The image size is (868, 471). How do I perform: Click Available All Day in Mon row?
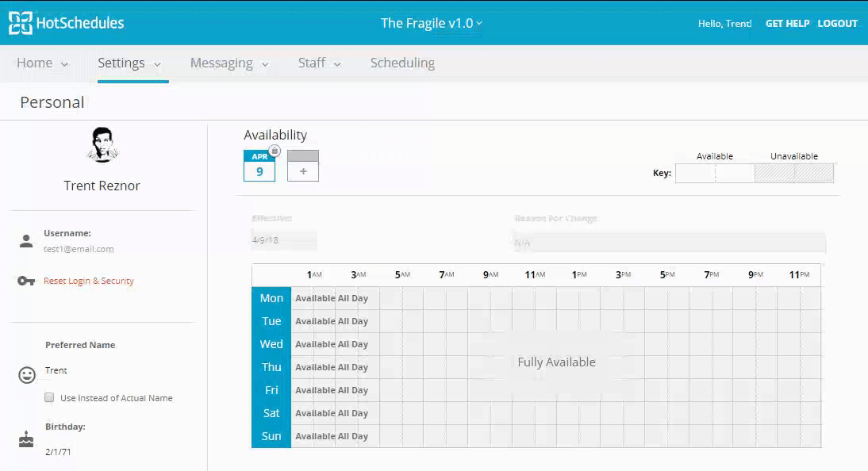tap(332, 298)
